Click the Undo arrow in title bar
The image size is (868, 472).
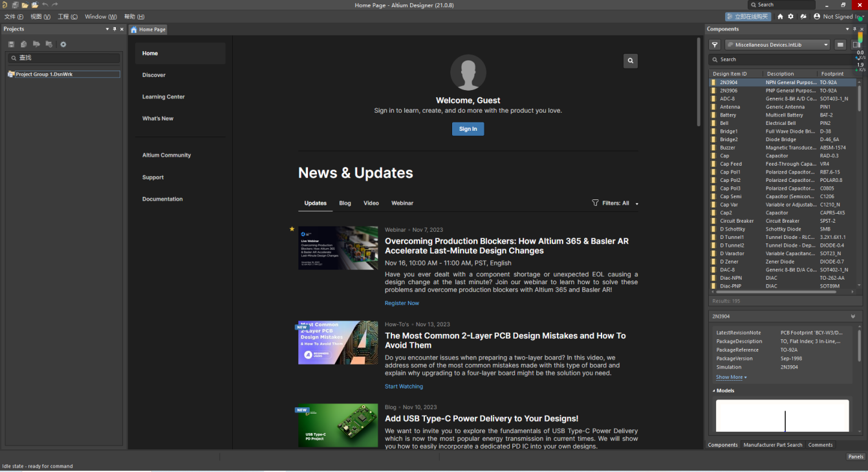pos(45,5)
